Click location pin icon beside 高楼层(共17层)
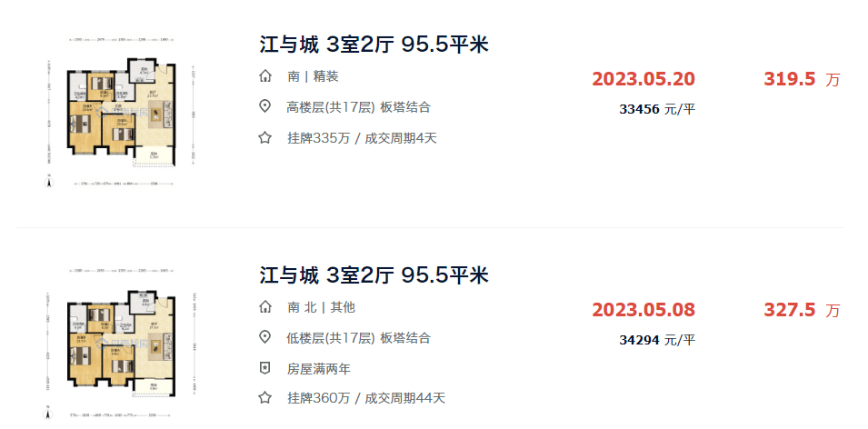Viewport: 868px width, 429px height. (265, 107)
